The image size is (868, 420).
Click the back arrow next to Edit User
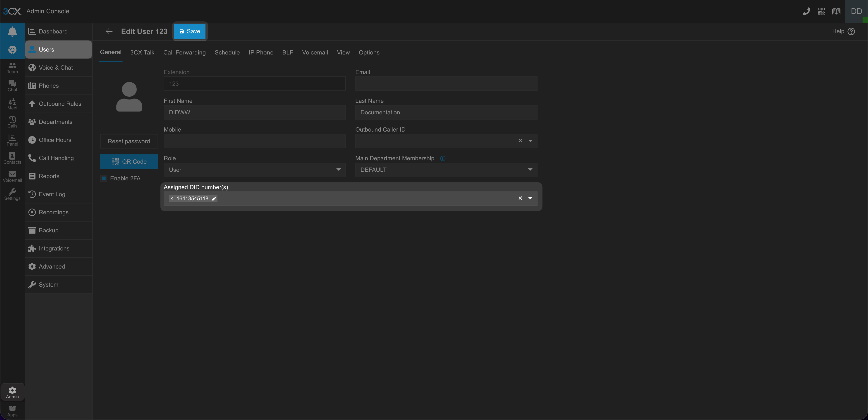109,31
